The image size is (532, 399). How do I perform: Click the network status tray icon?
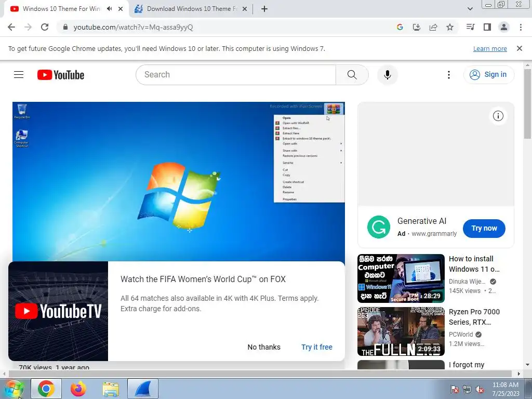tap(467, 389)
